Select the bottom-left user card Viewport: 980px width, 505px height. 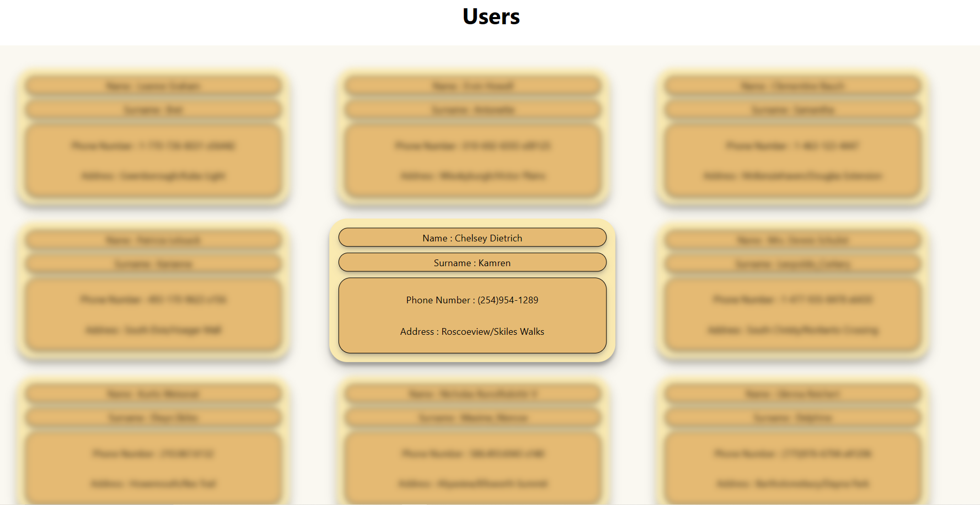coord(154,444)
